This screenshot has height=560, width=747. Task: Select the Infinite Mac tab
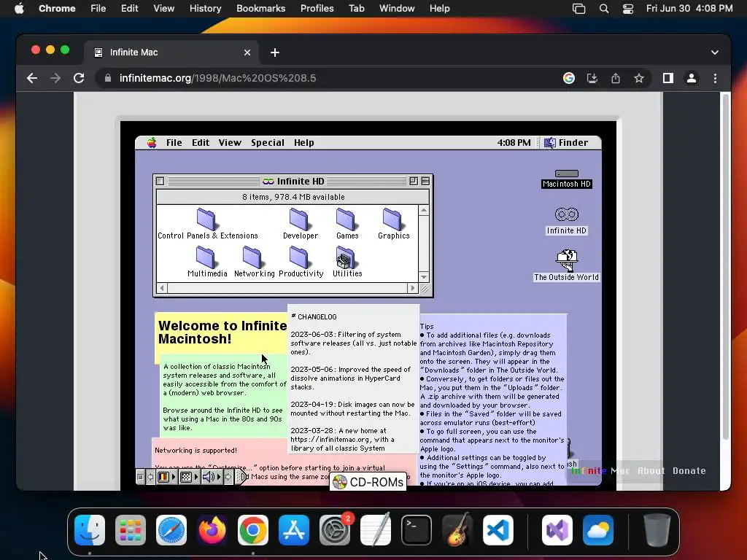[171, 52]
